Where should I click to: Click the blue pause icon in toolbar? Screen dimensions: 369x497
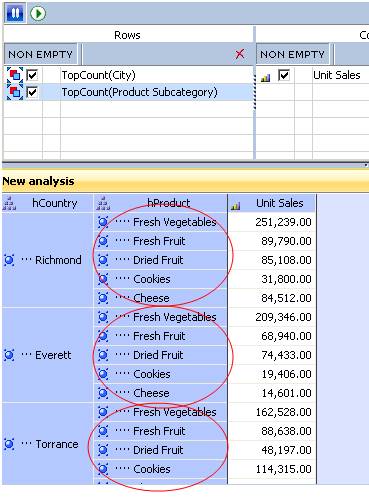[x=14, y=13]
